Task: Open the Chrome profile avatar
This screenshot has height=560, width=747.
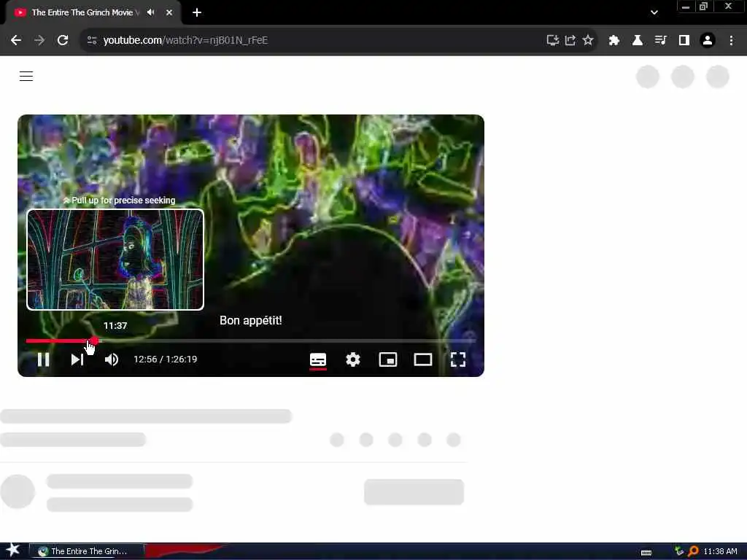Action: point(708,41)
